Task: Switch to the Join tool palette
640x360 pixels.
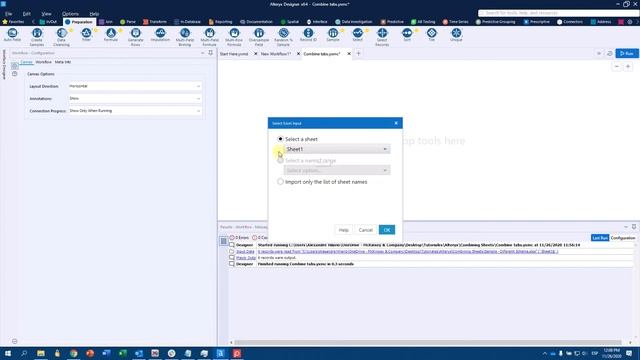Action: [x=106, y=22]
